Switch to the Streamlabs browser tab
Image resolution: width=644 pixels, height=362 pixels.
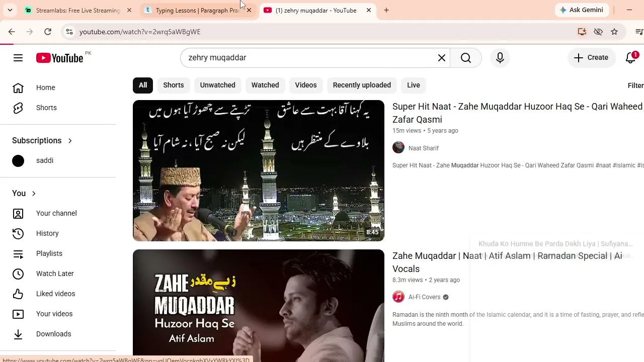tap(78, 10)
